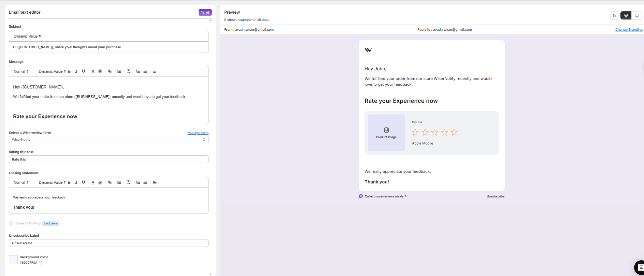Open Dynamic Value dropdown in Message toolbar
Image resolution: width=644 pixels, height=276 pixels.
coord(52,71)
